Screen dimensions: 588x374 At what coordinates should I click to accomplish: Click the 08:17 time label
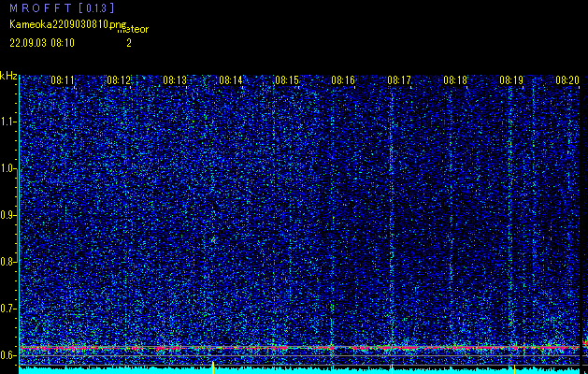click(399, 80)
